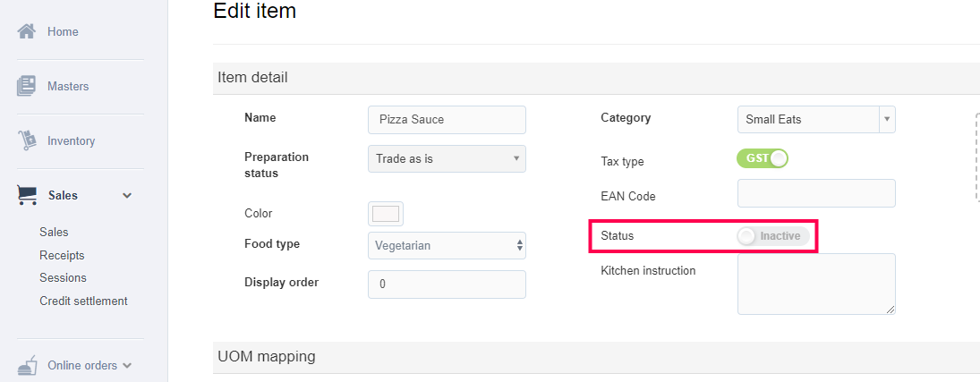
Task: Click the Inventory hand-truck icon
Action: point(27,140)
